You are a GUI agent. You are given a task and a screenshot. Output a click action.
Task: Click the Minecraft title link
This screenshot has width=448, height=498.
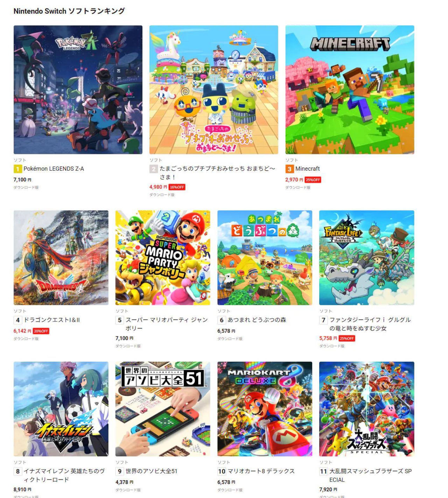pos(307,169)
